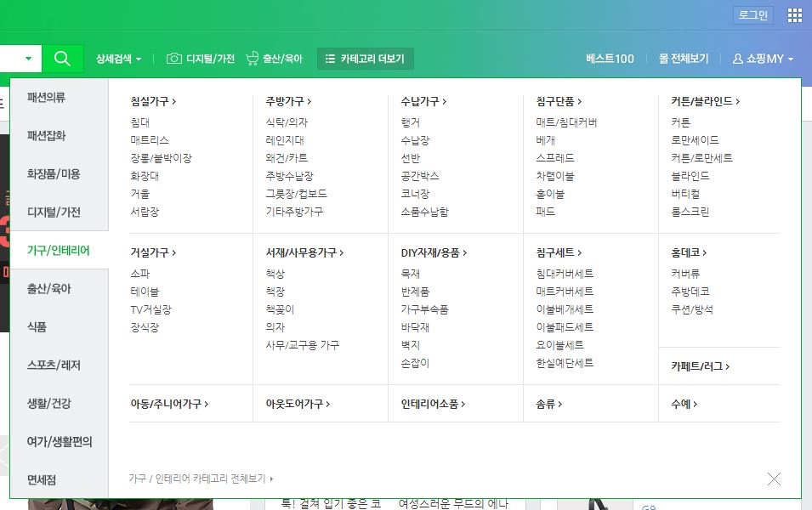Viewport: 812px width, 510px height.
Task: Open the 침구단품 category heading
Action: click(559, 101)
